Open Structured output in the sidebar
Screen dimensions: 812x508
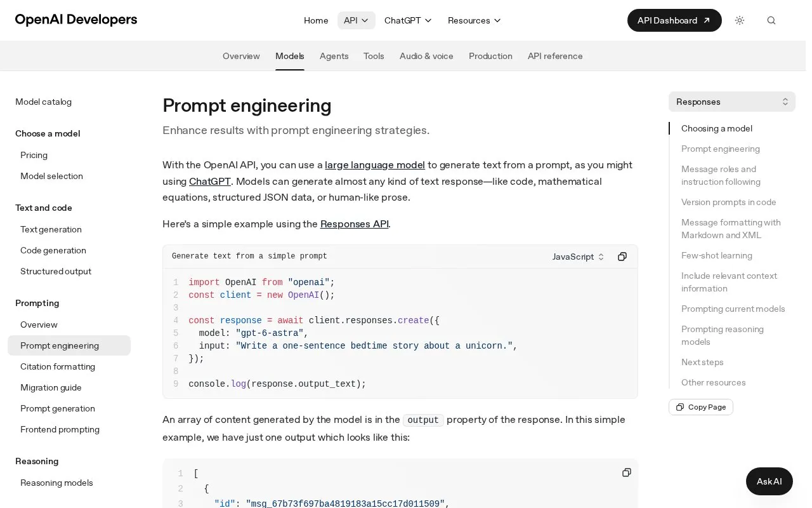coord(56,271)
